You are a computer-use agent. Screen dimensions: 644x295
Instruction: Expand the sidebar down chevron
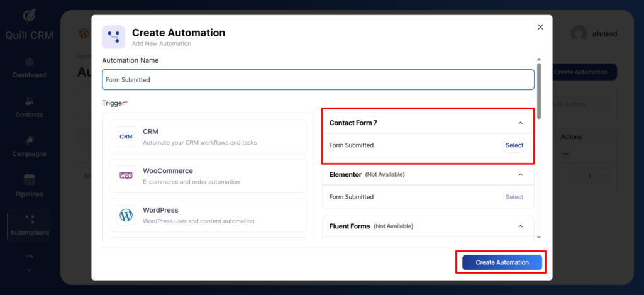point(29,270)
